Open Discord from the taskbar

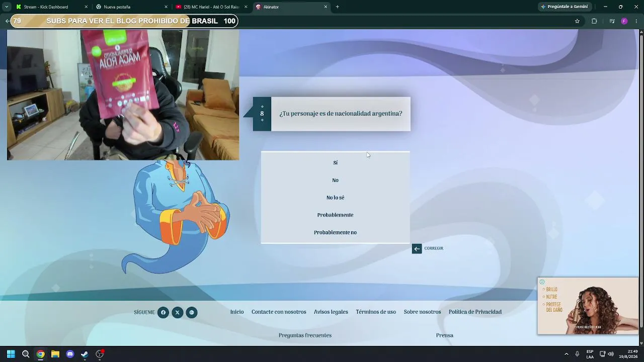point(70,354)
